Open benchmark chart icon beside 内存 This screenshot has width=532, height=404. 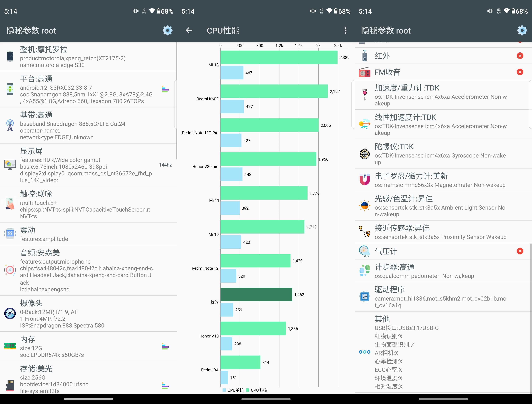pyautogui.click(x=165, y=346)
